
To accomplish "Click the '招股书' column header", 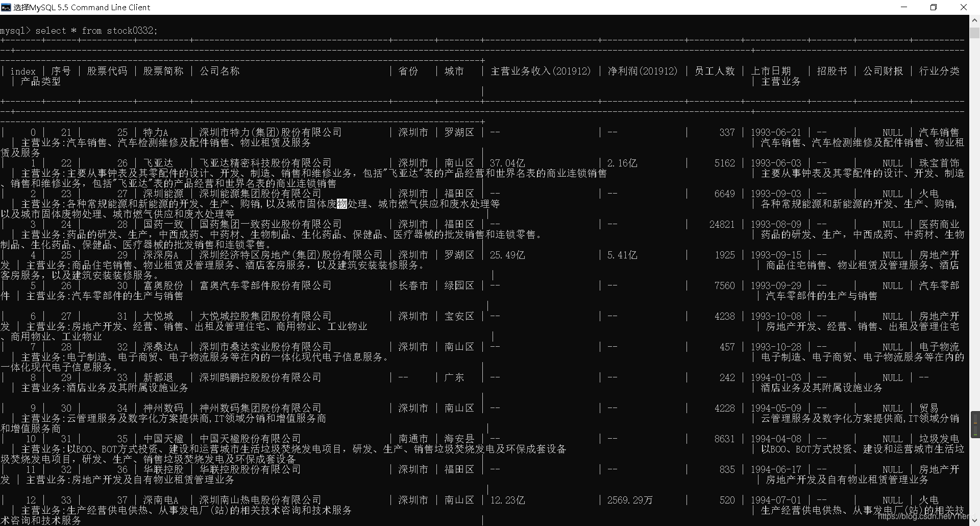I will [x=832, y=71].
